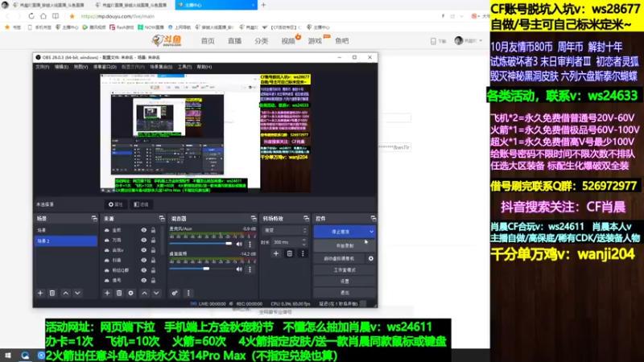Open the 帮助(H) menu in OBS
The image size is (644, 362).
click(x=204, y=67)
